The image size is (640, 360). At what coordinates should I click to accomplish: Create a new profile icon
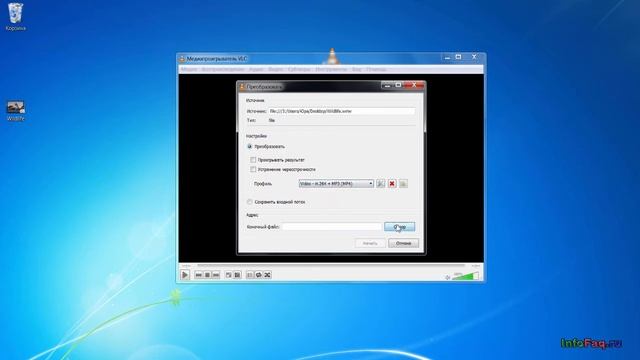(x=403, y=184)
